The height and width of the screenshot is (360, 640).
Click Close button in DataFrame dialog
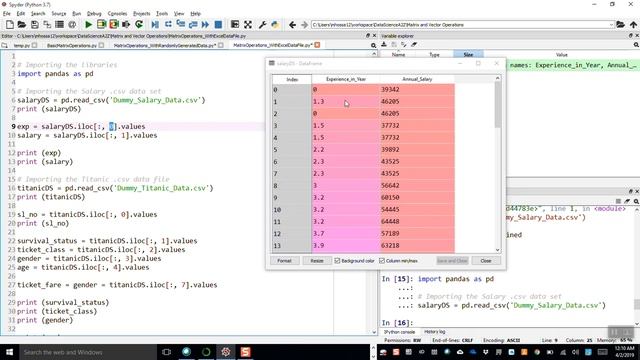(486, 260)
